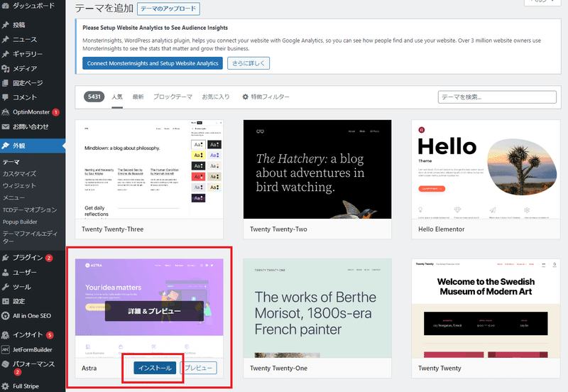The image size is (568, 392).
Task: Open the お問い合わせ envelope icon
Action: click(x=5, y=126)
